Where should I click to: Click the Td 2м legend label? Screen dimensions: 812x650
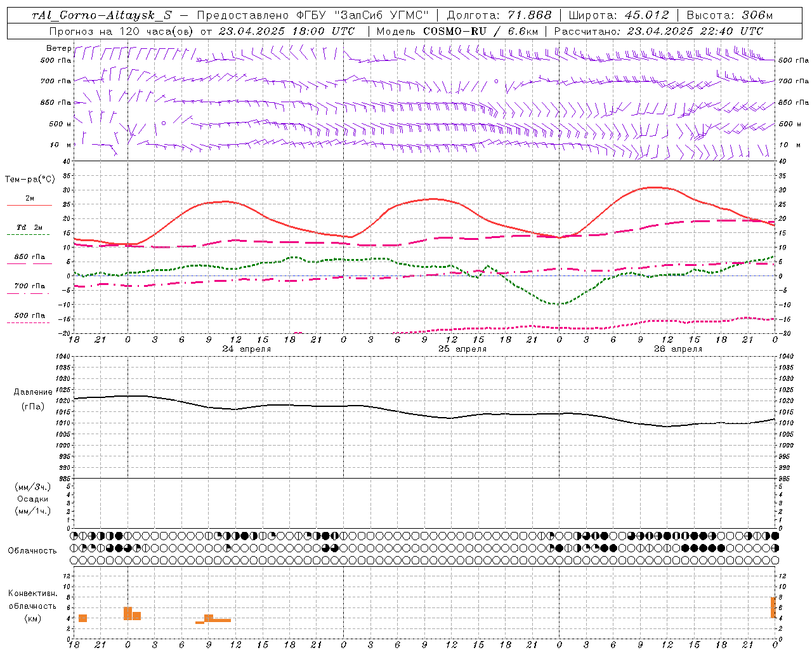(30, 227)
